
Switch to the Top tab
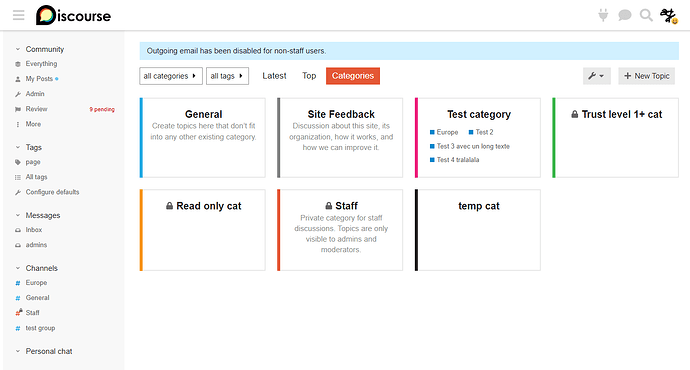(309, 76)
